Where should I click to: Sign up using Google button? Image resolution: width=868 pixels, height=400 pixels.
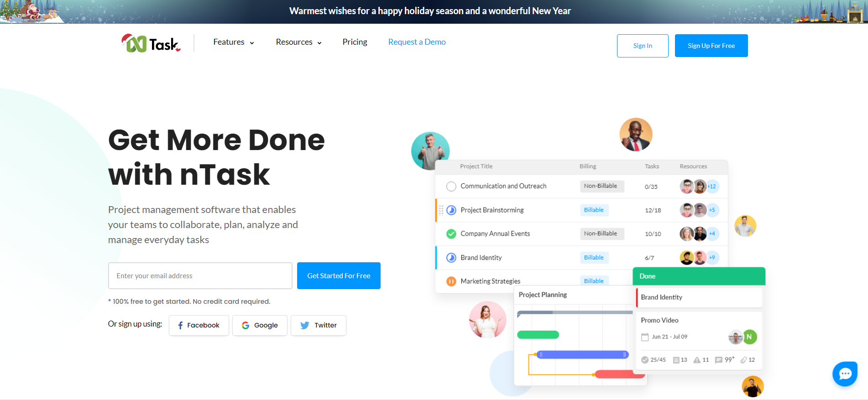(260, 325)
